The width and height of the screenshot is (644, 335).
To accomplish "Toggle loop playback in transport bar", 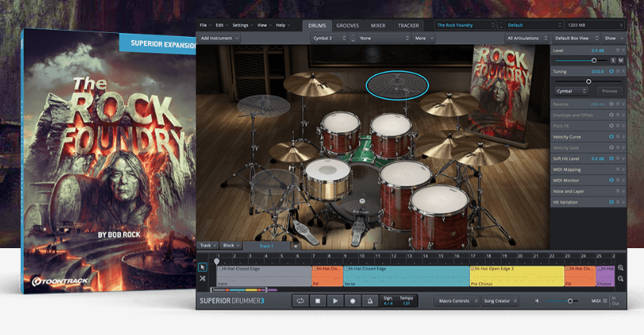I will click(x=300, y=301).
